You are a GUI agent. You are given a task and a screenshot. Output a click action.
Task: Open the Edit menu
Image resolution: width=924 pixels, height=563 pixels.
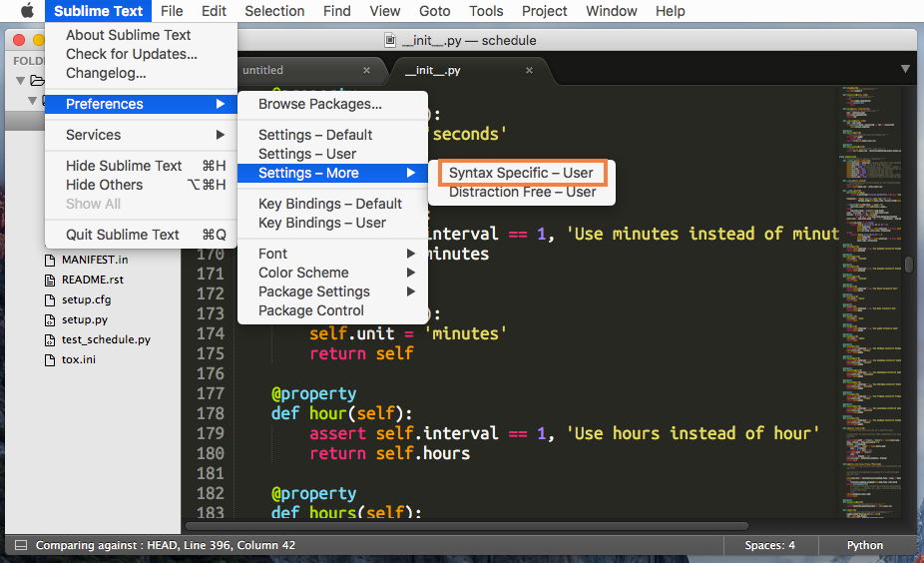pos(214,11)
